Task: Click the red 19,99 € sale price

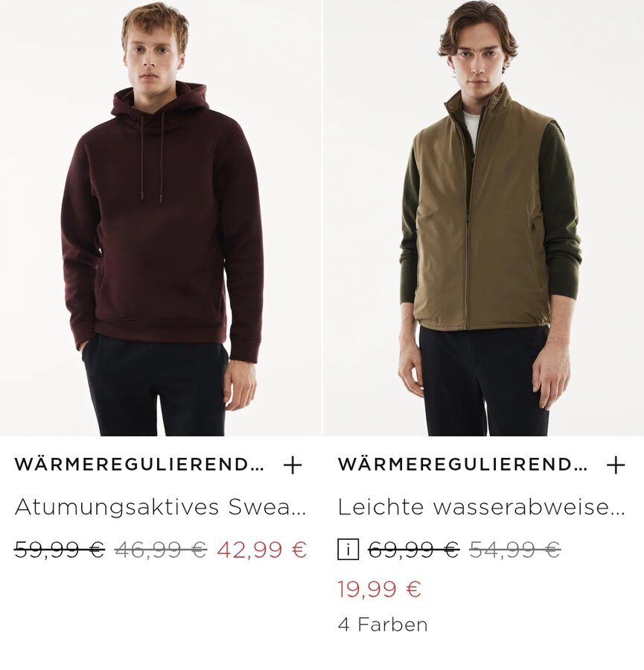Action: [x=380, y=590]
